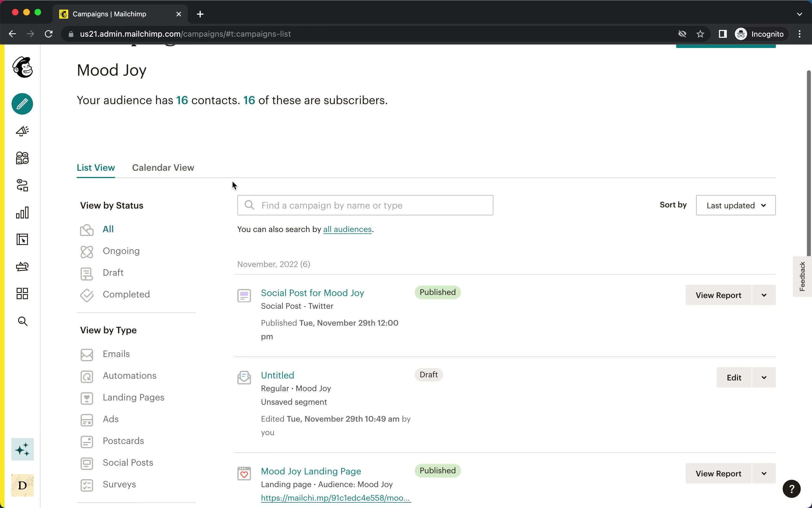Filter campaigns by All status
Viewport: 812px width, 508px height.
[108, 229]
